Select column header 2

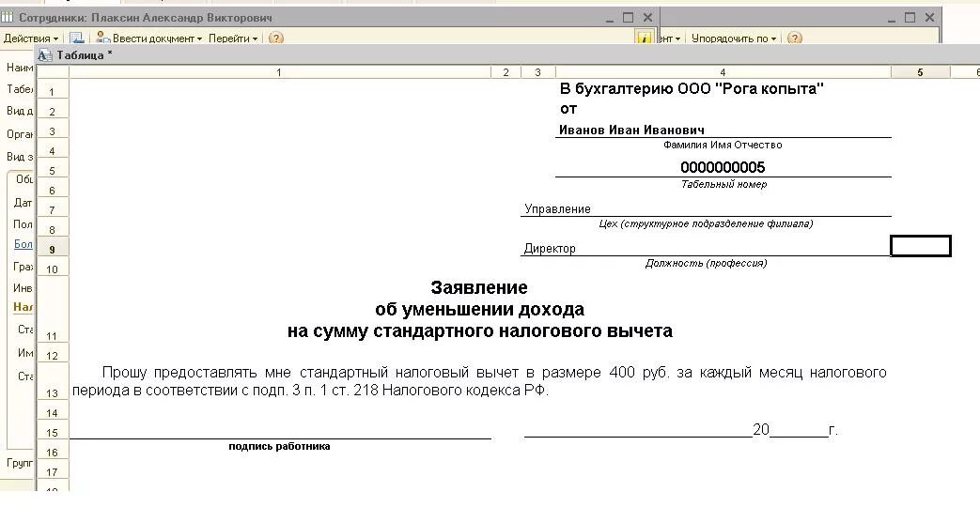[506, 72]
